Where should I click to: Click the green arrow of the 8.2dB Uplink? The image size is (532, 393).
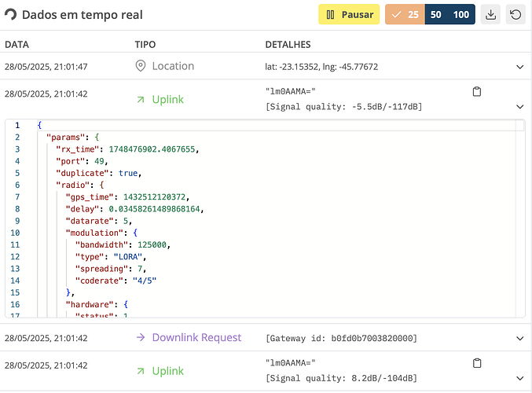tap(141, 371)
